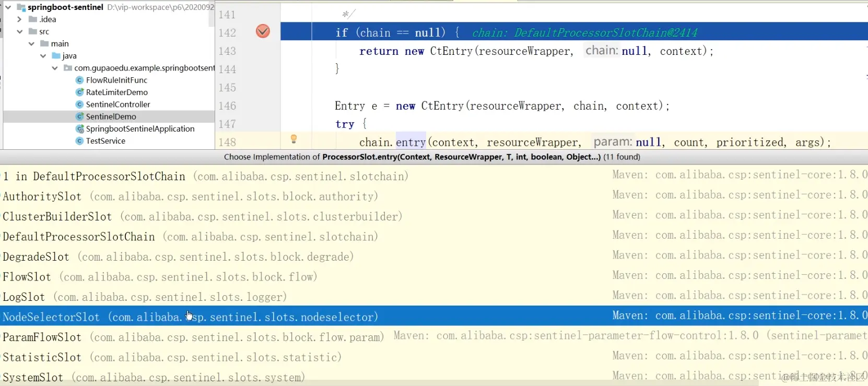Choose DefaultProcessorSlotChain without the '1 in' prefix

(434, 237)
